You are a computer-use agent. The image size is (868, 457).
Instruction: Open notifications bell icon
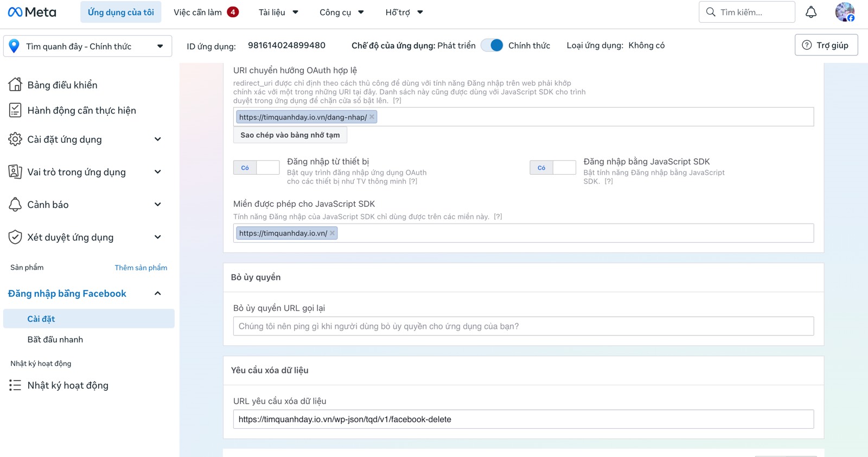pos(810,12)
